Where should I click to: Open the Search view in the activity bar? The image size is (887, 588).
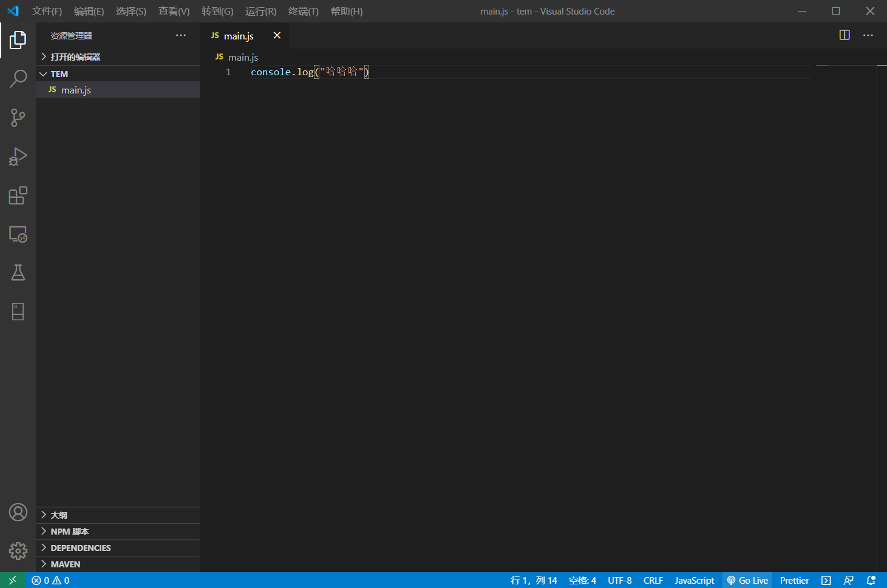click(x=18, y=79)
